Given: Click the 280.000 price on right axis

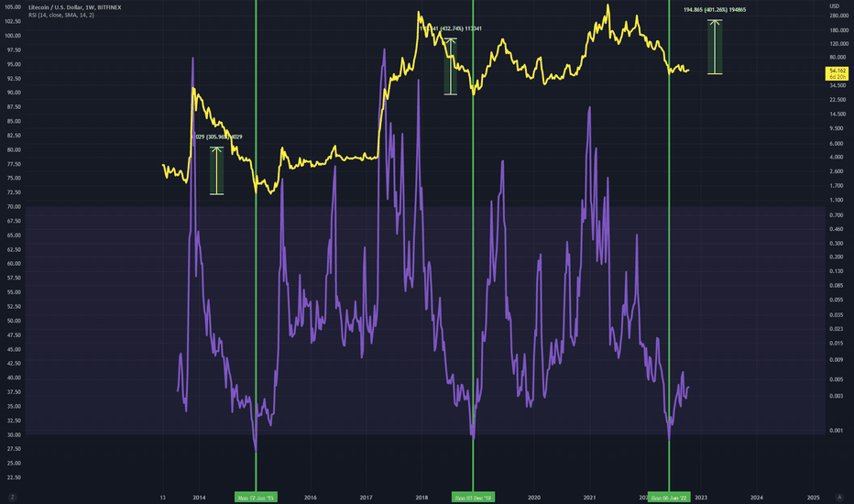Looking at the screenshot, I should click(x=838, y=16).
